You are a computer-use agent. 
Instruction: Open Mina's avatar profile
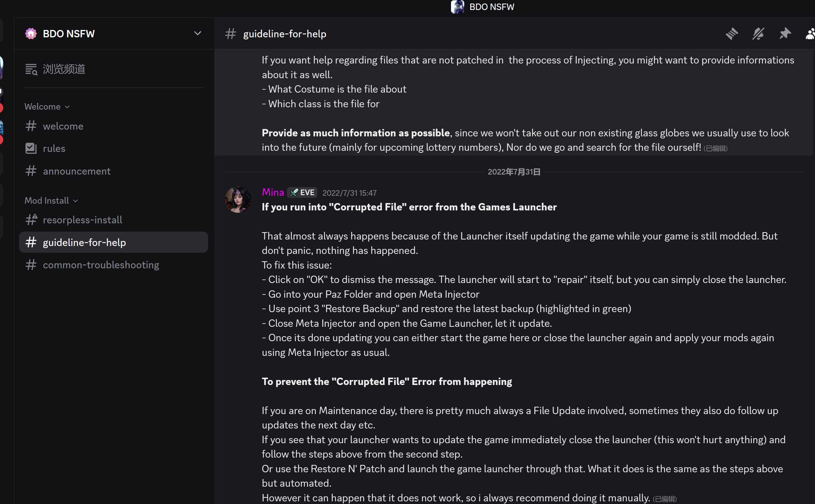pos(238,199)
